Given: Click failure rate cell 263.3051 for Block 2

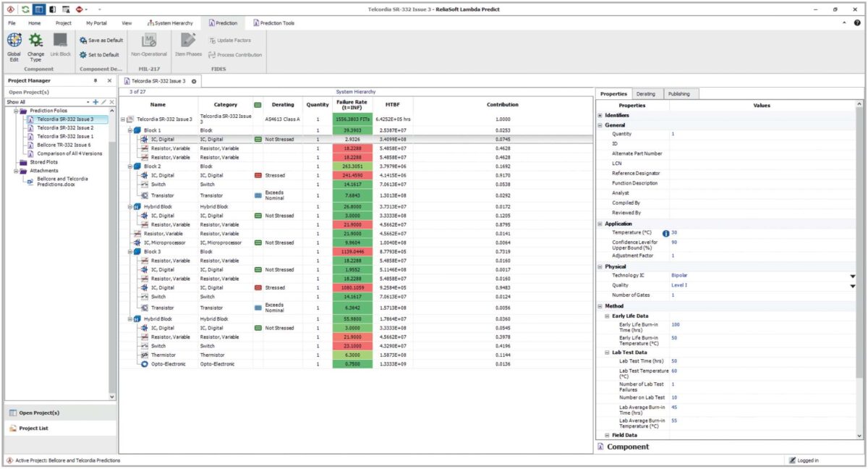Looking at the screenshot, I should click(353, 166).
